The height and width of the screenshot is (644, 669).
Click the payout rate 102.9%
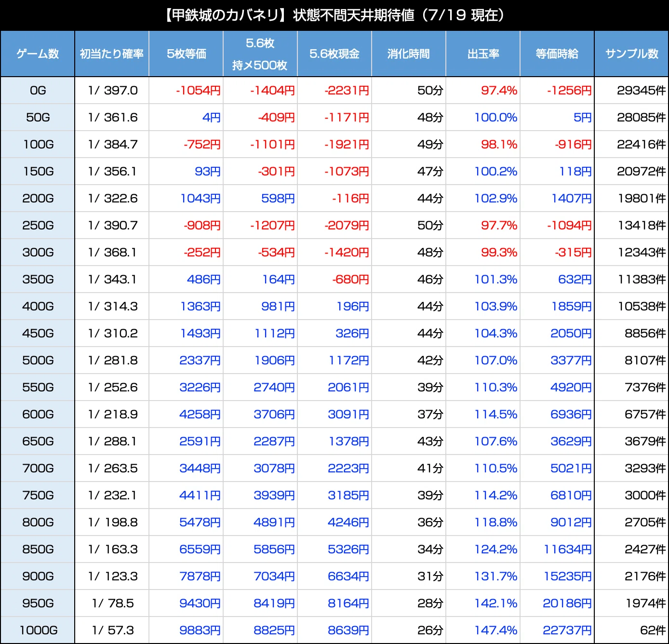(x=495, y=198)
